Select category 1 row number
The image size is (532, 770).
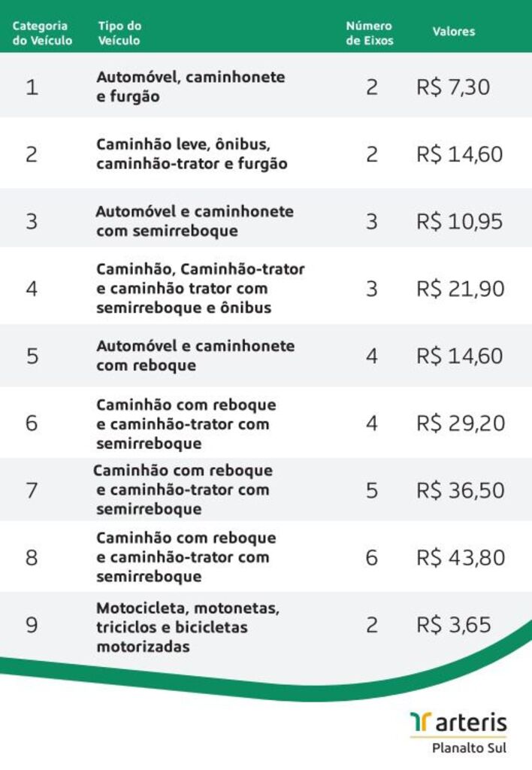[x=32, y=87]
